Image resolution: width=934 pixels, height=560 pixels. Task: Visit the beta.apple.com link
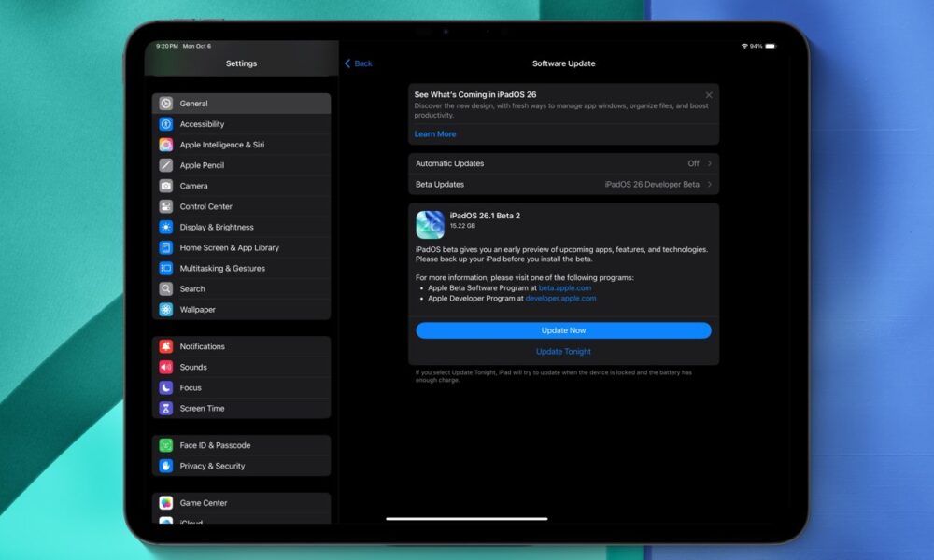point(565,288)
